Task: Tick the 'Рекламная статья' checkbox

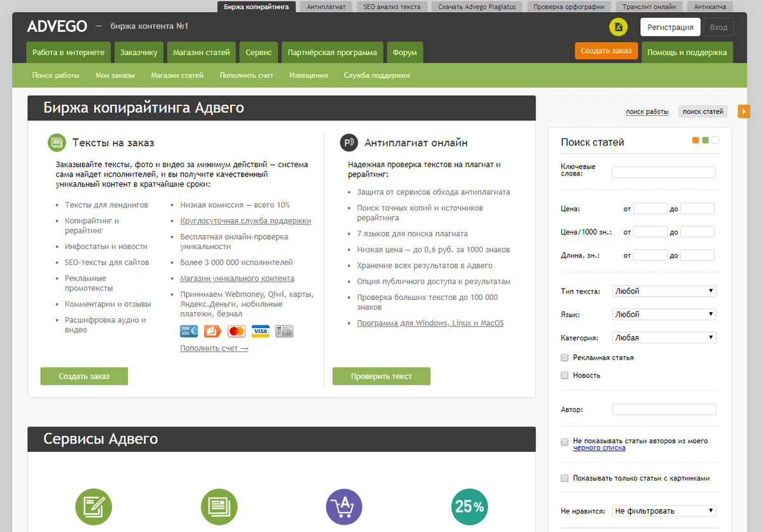Action: click(x=565, y=357)
